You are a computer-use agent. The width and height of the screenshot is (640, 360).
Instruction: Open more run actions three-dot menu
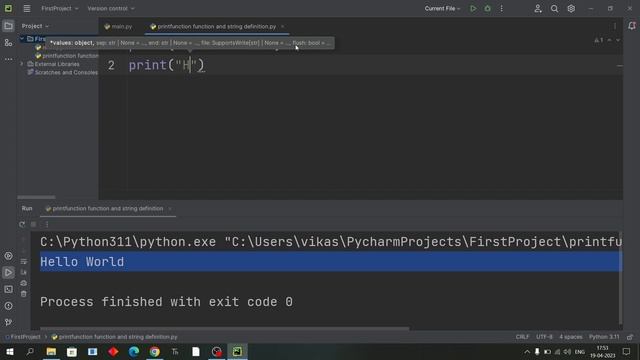pos(502,9)
